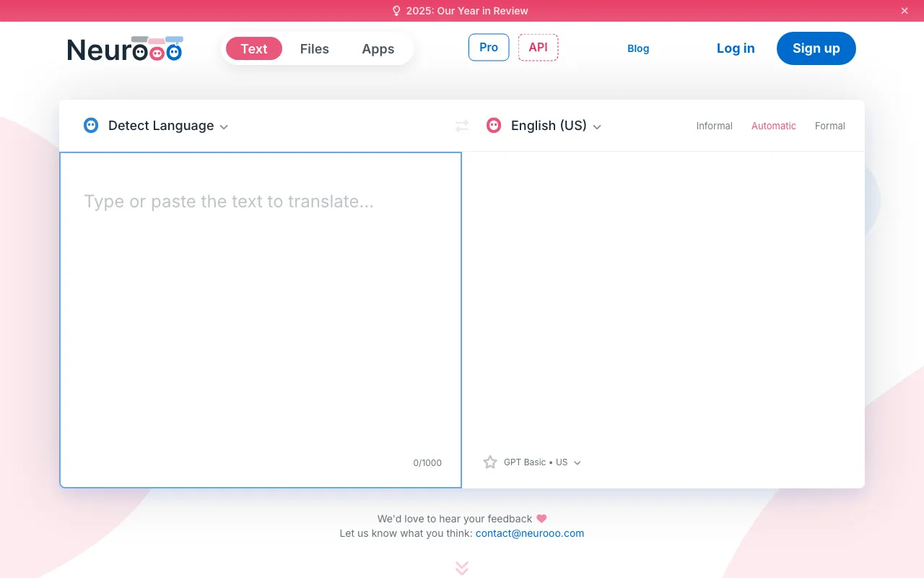This screenshot has width=924, height=578.
Task: Focus the text to translate input area
Action: pyautogui.click(x=261, y=320)
